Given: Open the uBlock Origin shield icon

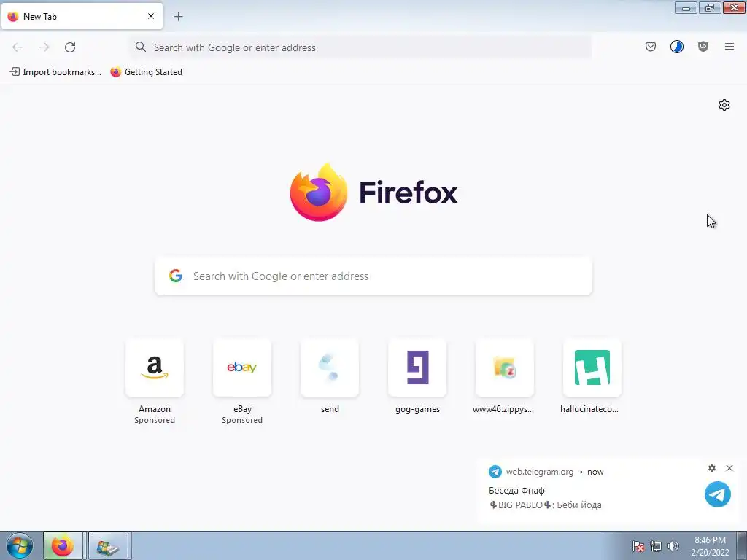Looking at the screenshot, I should (x=703, y=47).
